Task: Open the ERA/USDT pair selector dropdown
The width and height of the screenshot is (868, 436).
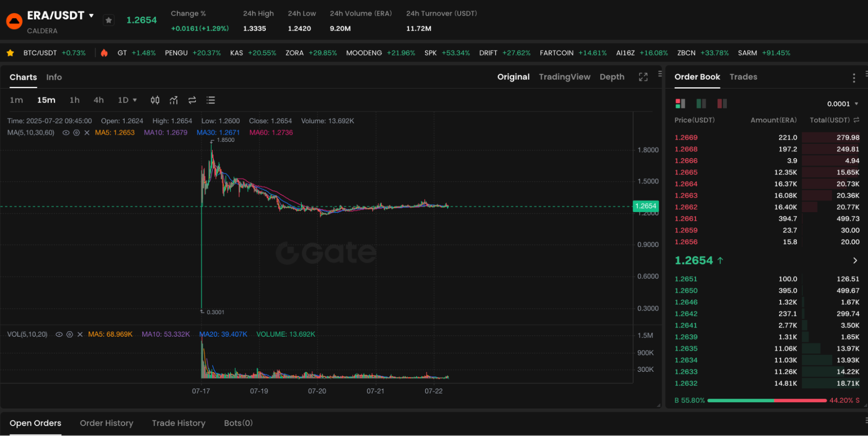Action: coord(91,16)
